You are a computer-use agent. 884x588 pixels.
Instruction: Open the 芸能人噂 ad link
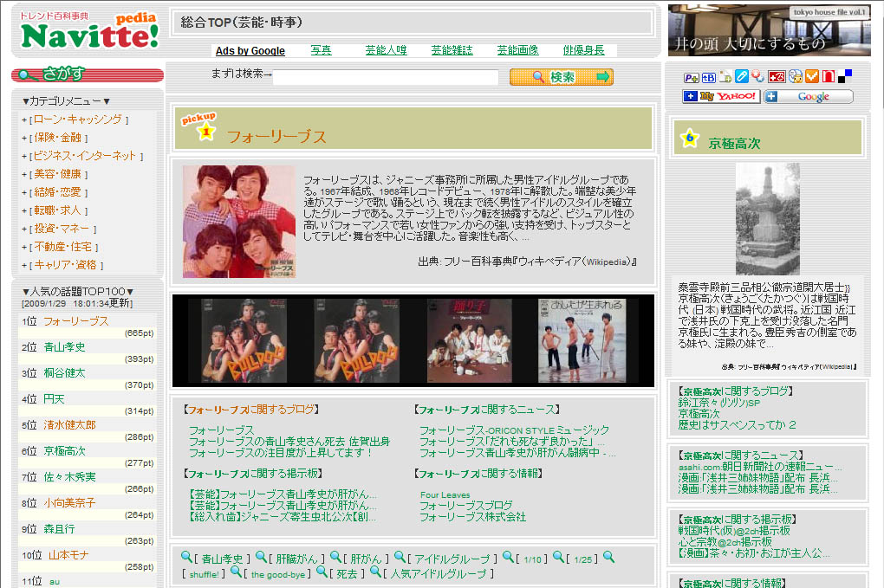[x=387, y=50]
